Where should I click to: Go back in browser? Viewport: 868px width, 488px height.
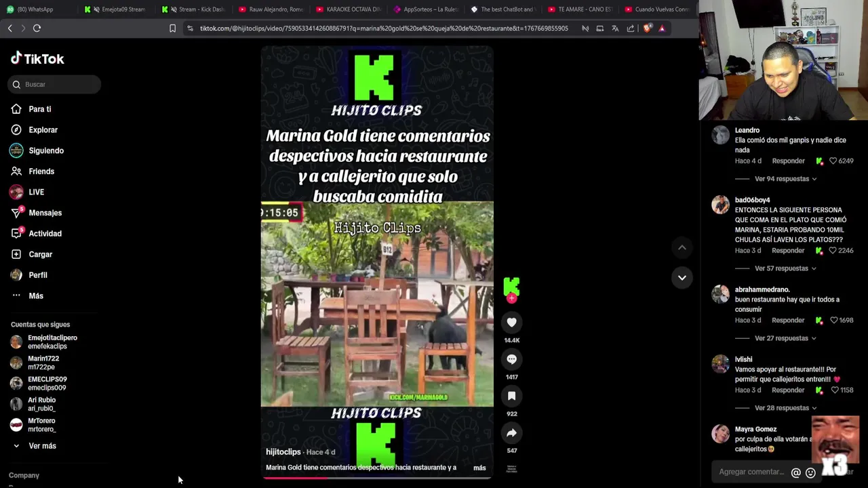pyautogui.click(x=10, y=28)
